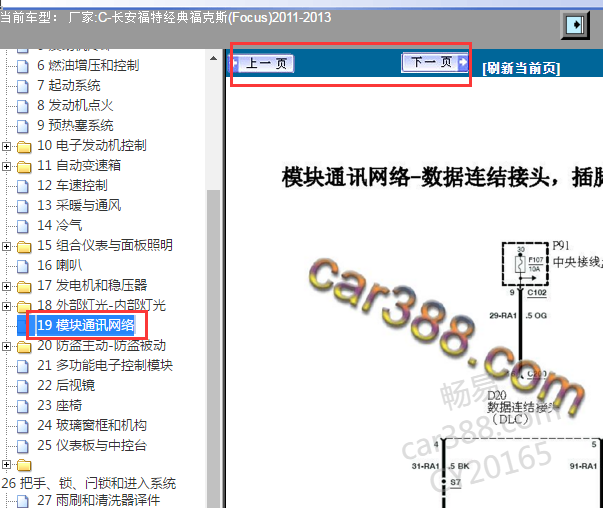Click the document icon beside 8 发动机点火

click(x=23, y=106)
